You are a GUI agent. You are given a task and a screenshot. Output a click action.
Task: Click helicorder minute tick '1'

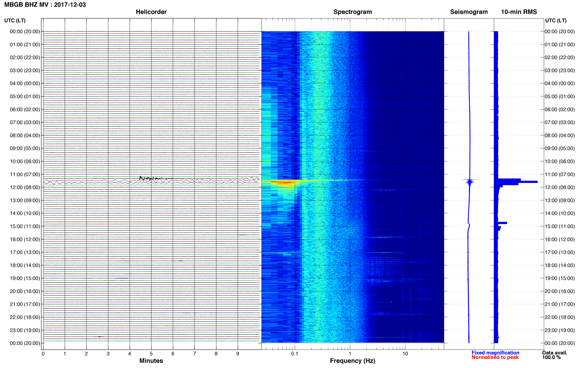(x=65, y=354)
